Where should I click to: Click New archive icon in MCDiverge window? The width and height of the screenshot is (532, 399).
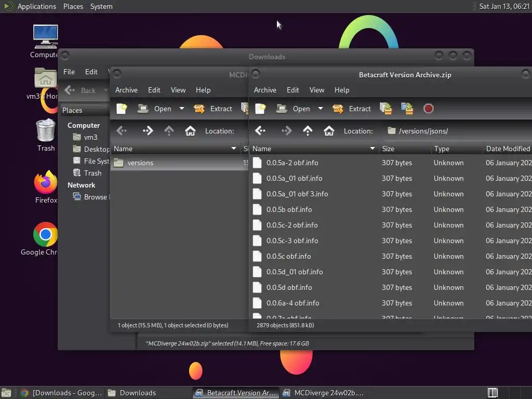pyautogui.click(x=122, y=109)
